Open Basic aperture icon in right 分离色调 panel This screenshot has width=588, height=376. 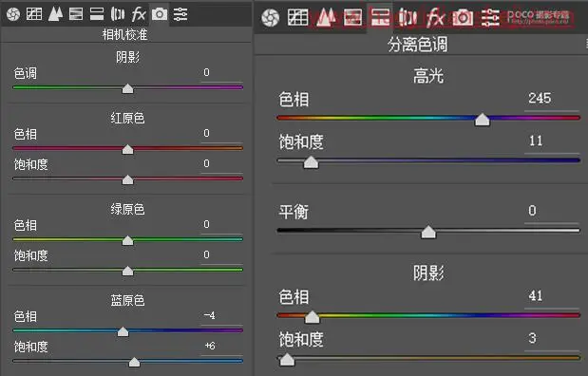coord(271,18)
